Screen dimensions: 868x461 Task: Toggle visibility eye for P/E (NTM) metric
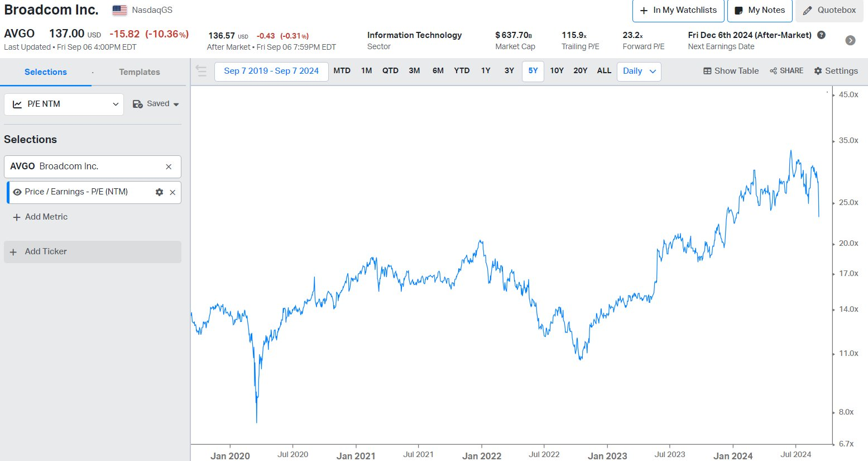pos(17,192)
